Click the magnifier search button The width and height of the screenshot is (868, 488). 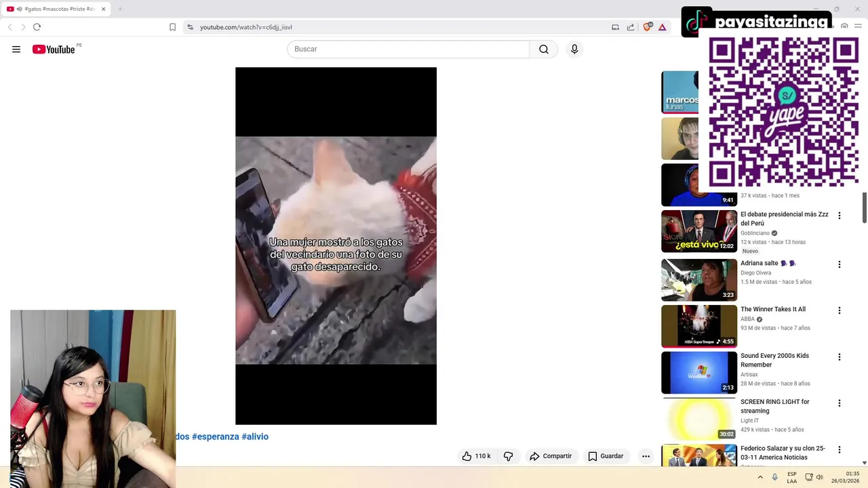pos(544,49)
